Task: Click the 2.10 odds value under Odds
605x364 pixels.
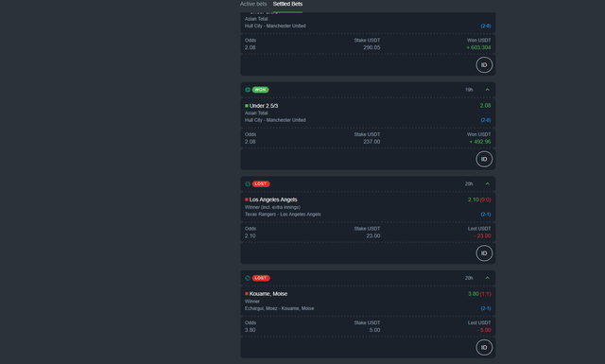Action: (250, 235)
